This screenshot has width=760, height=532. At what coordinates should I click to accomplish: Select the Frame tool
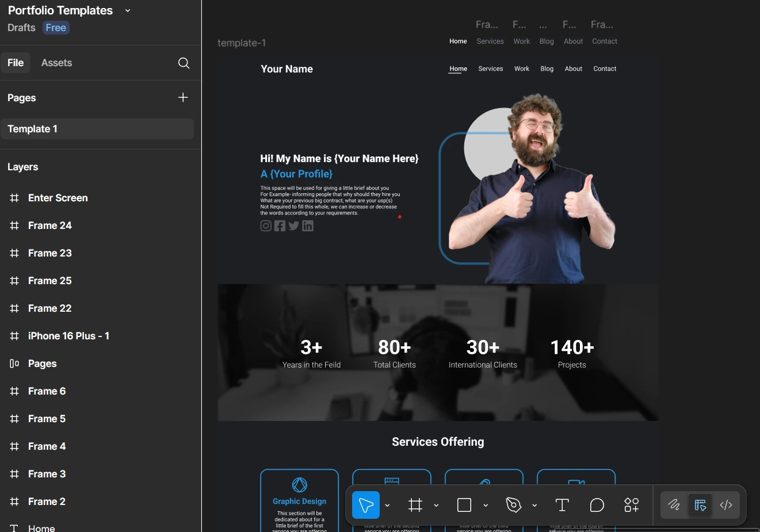[415, 505]
